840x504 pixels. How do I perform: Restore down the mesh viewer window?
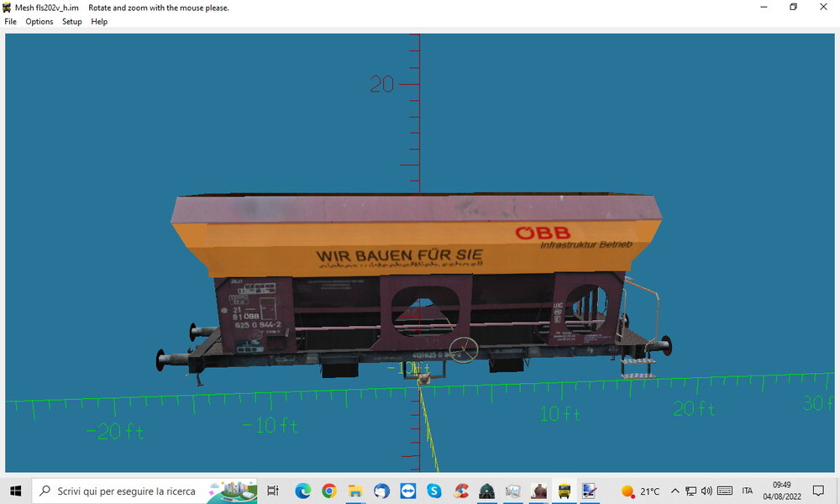tap(794, 7)
